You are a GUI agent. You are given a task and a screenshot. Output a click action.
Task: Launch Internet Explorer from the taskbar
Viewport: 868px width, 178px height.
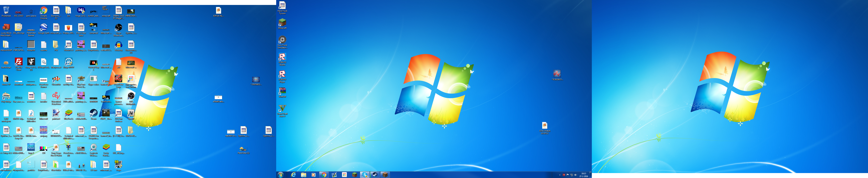(x=293, y=175)
